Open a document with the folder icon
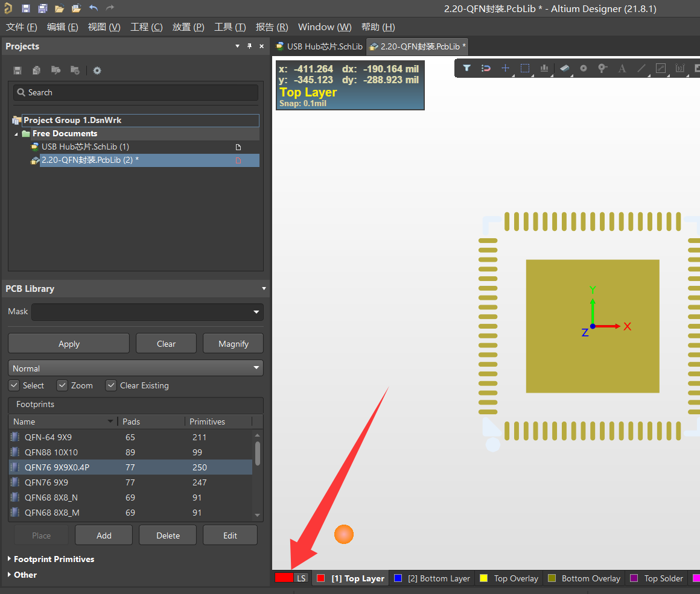 coord(59,8)
